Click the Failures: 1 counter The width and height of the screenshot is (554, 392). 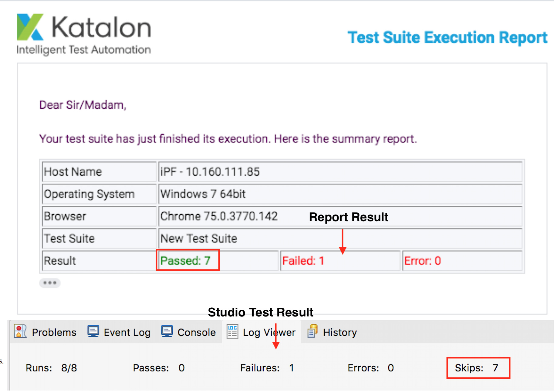tap(267, 368)
